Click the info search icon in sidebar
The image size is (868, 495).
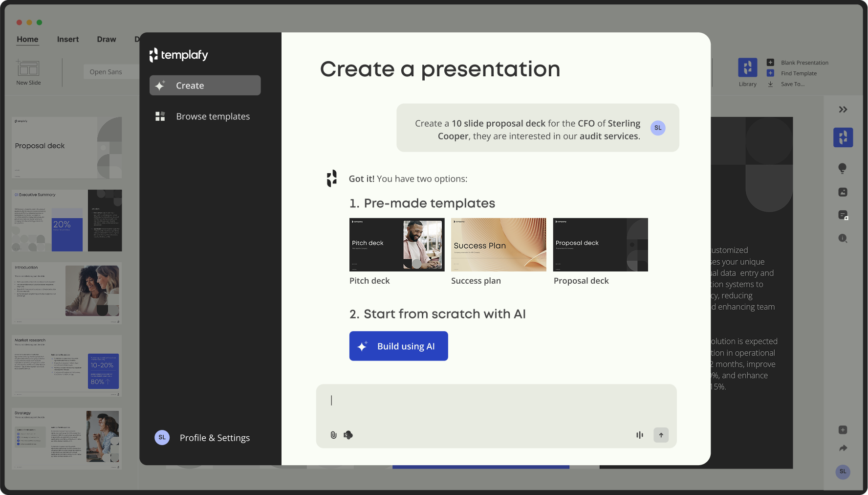[x=843, y=238]
